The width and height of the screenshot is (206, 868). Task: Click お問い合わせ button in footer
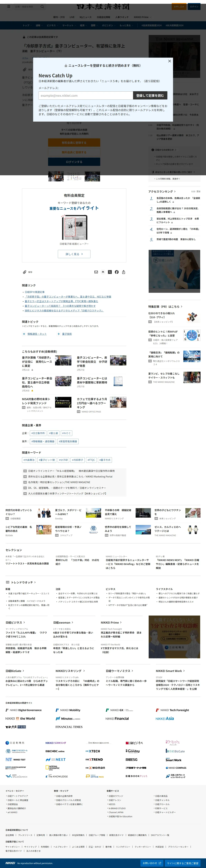click(x=152, y=863)
